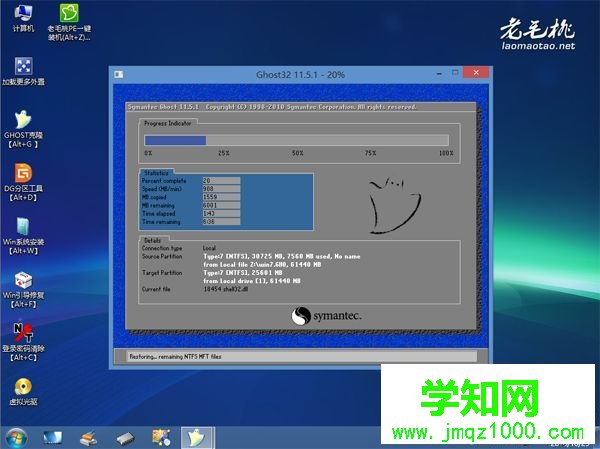Click the Current file shell32.dll entry

coord(226,289)
